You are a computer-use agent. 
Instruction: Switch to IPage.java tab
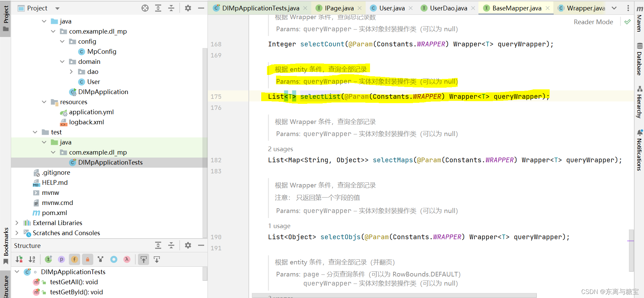pos(339,8)
